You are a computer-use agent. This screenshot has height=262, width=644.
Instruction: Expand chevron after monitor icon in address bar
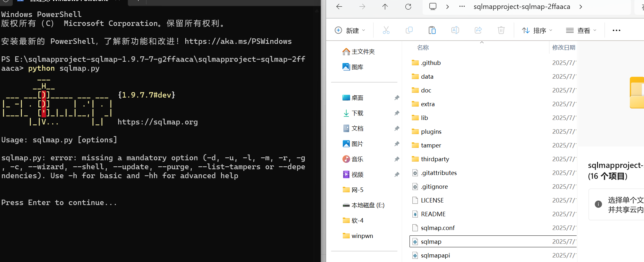[448, 7]
